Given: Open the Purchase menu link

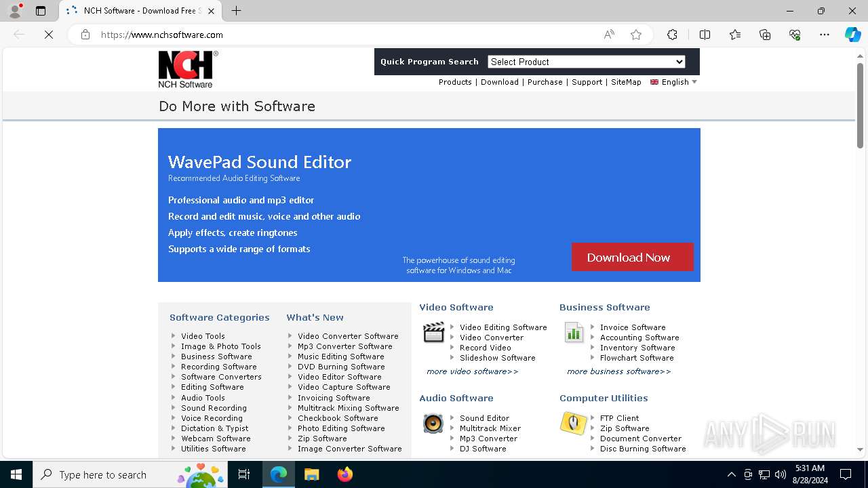Looking at the screenshot, I should click(x=545, y=82).
